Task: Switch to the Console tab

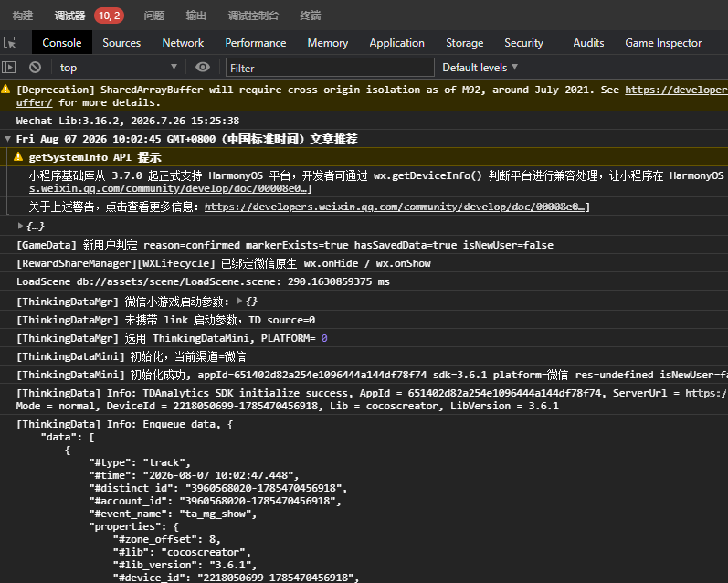Action: [x=62, y=43]
